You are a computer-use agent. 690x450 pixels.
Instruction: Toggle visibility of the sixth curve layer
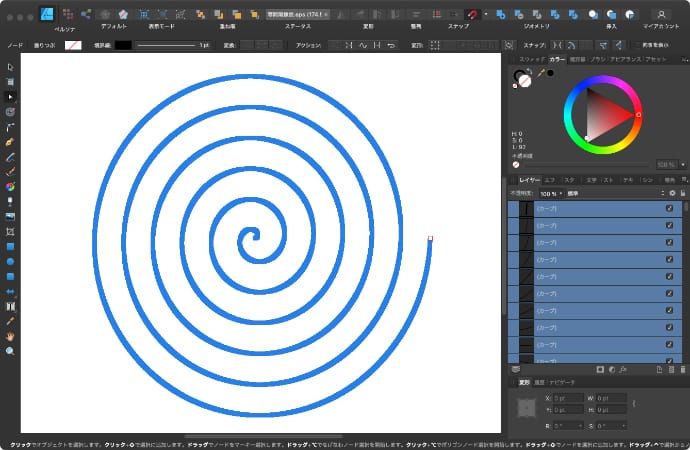tap(669, 293)
